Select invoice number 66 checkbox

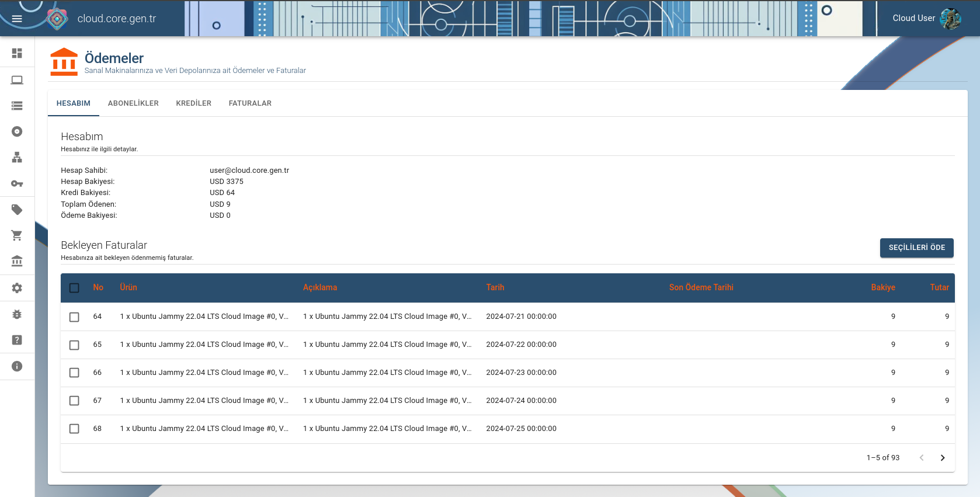74,373
